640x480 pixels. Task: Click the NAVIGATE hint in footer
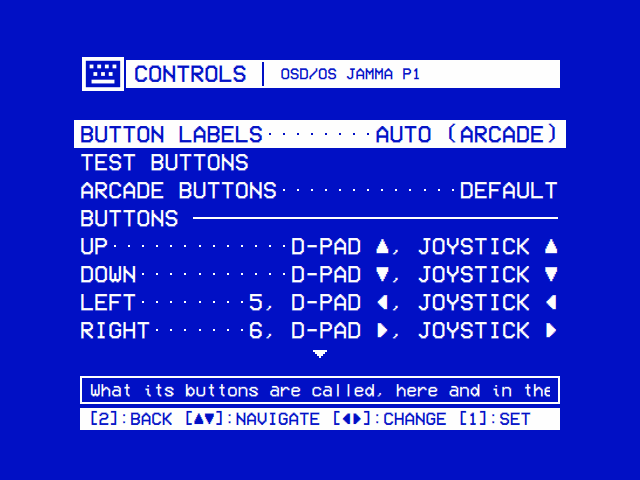coord(252,419)
